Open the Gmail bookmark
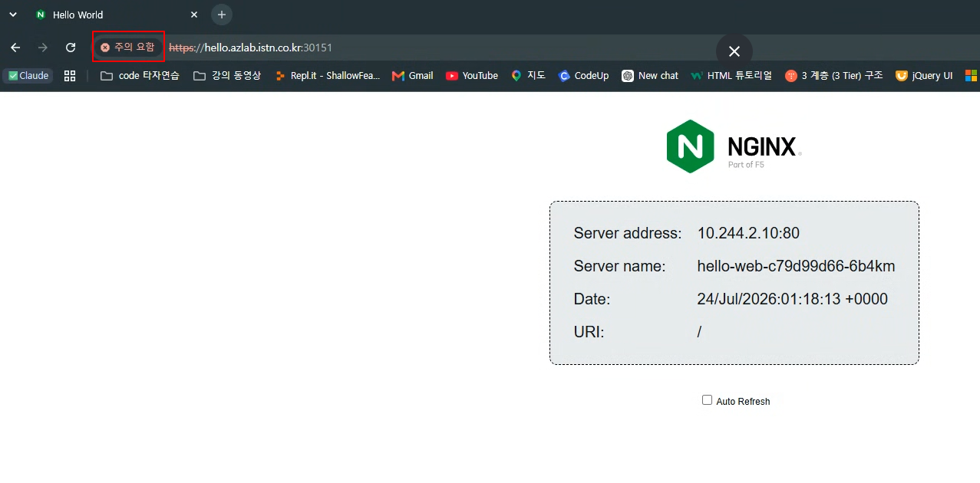This screenshot has width=980, height=483. (413, 76)
